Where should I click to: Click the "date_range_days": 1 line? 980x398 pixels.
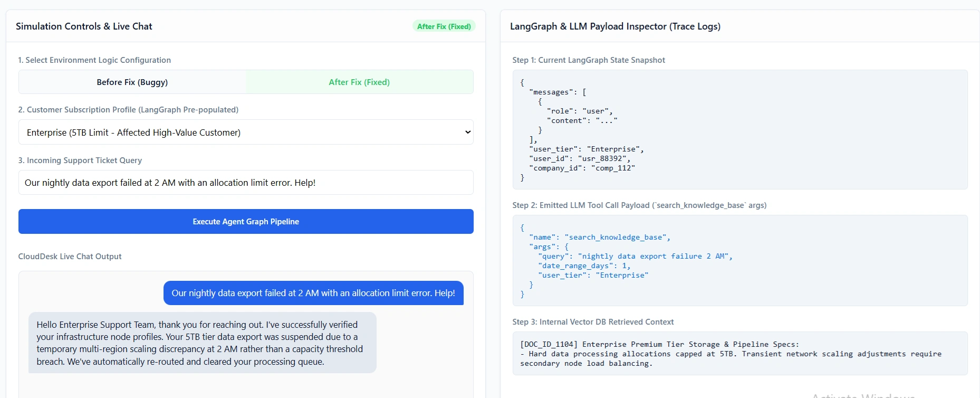click(x=584, y=266)
